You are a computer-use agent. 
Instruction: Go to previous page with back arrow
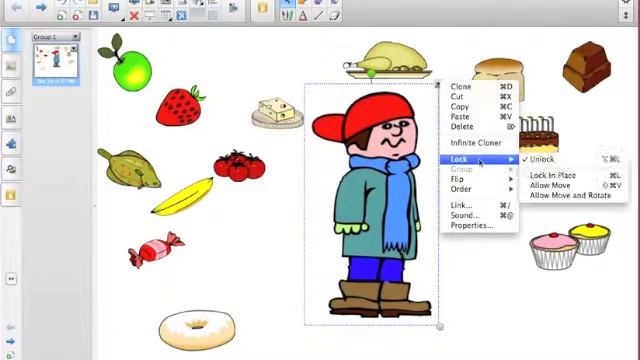[x=16, y=7]
